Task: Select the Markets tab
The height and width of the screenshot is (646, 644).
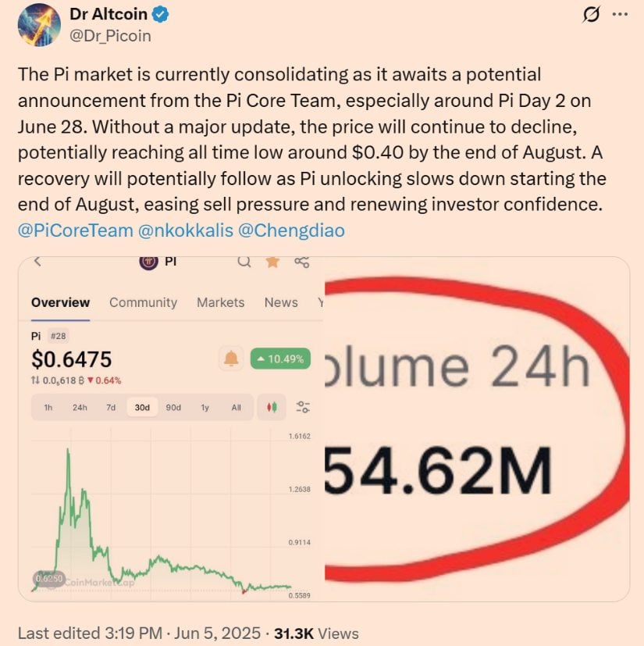Action: 221,302
